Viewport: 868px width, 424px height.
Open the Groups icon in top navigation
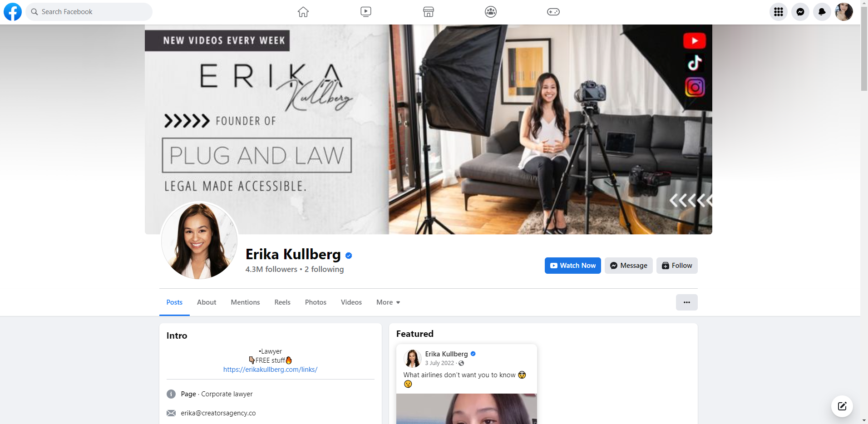coord(491,12)
